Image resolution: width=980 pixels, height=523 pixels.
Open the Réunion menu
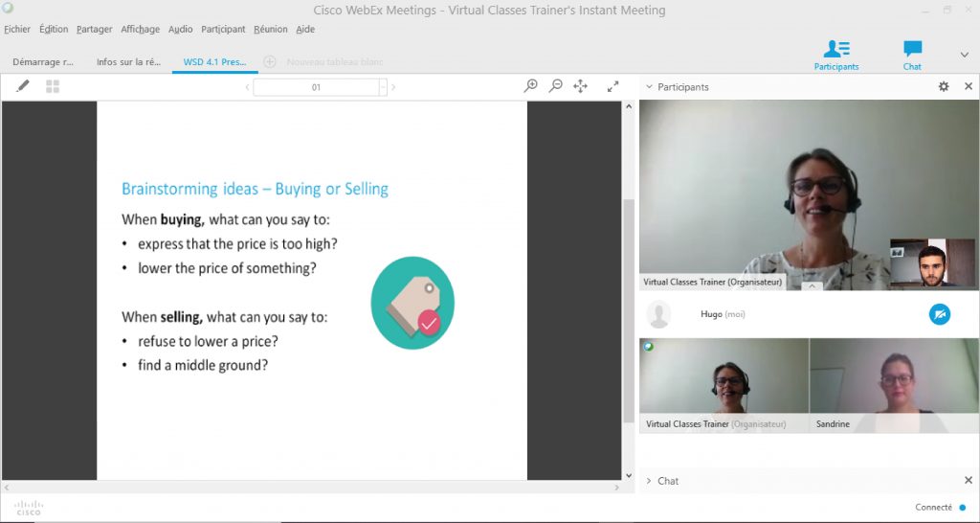click(271, 29)
